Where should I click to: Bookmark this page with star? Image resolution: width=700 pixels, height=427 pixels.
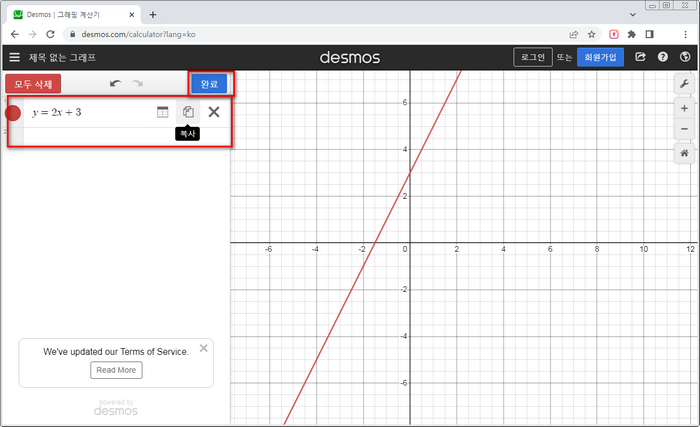point(592,34)
